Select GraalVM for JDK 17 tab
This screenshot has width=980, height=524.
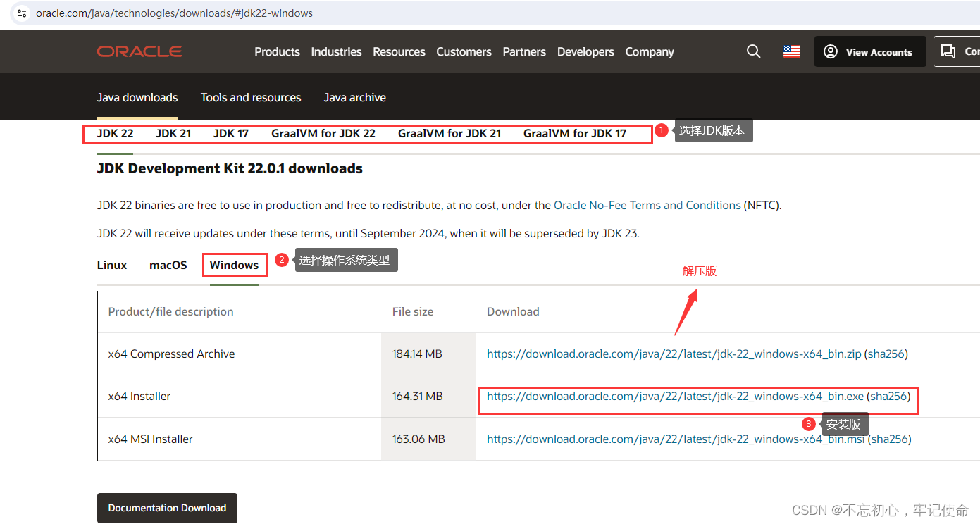575,133
